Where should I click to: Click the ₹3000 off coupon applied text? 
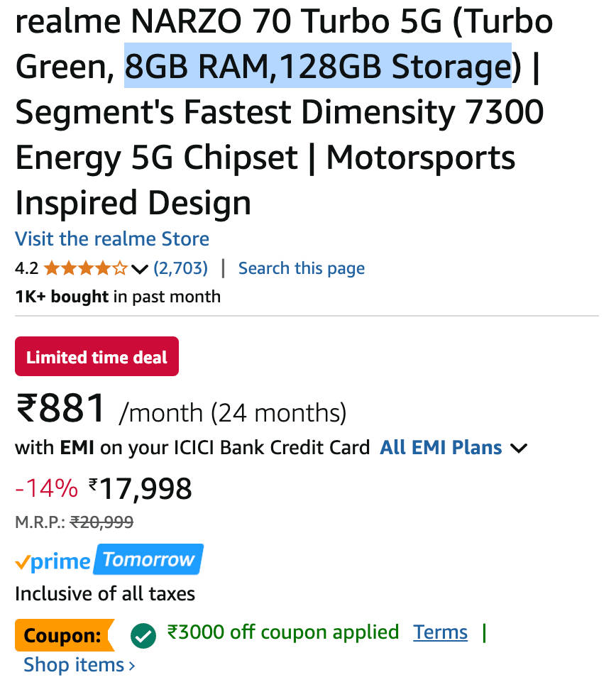point(282,632)
